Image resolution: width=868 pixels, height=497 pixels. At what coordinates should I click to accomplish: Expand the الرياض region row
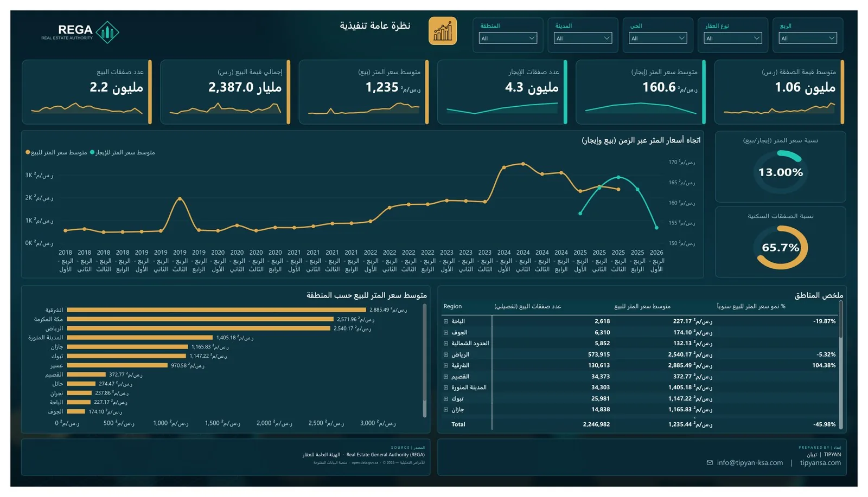[446, 354]
